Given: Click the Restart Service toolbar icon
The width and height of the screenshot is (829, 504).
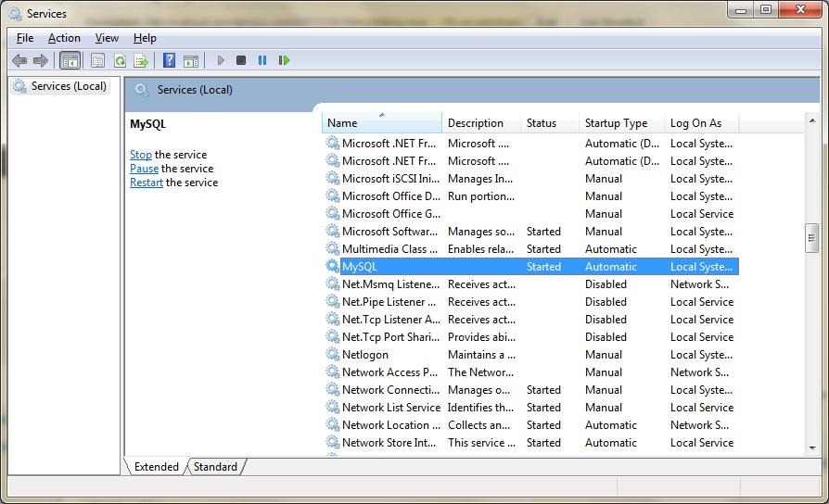Looking at the screenshot, I should tap(284, 60).
